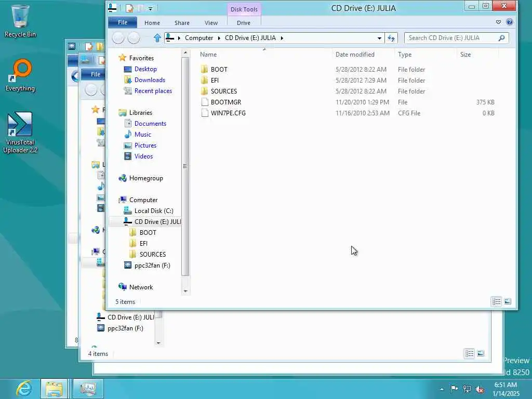Select Local Disk (C:) in navigation pane
Viewport: 532px width, 399px height.
coord(154,211)
